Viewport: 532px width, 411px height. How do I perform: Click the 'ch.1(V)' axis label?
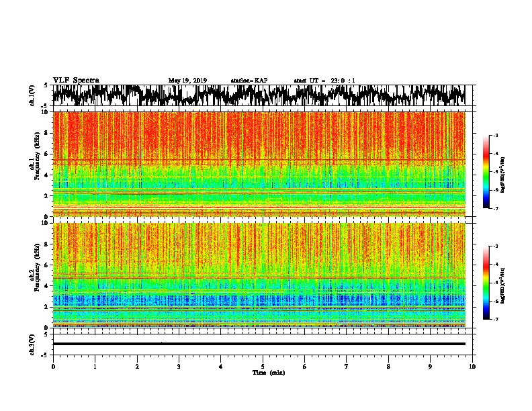tap(32, 95)
